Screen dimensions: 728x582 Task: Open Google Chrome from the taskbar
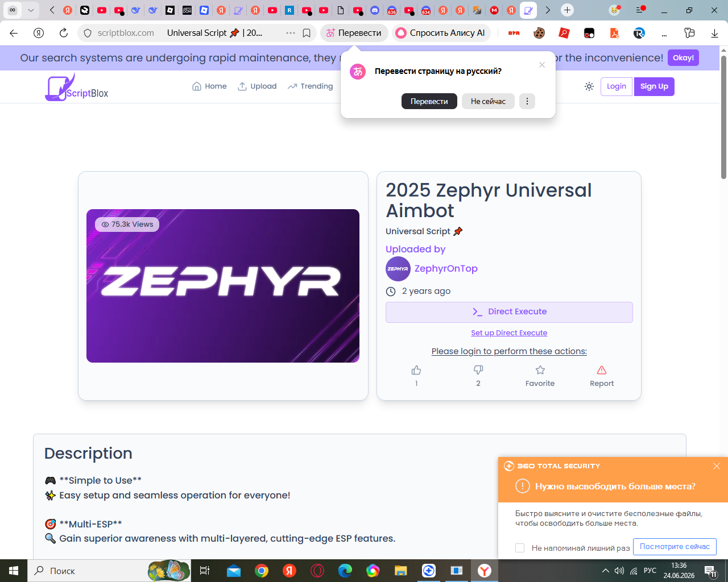coord(262,571)
